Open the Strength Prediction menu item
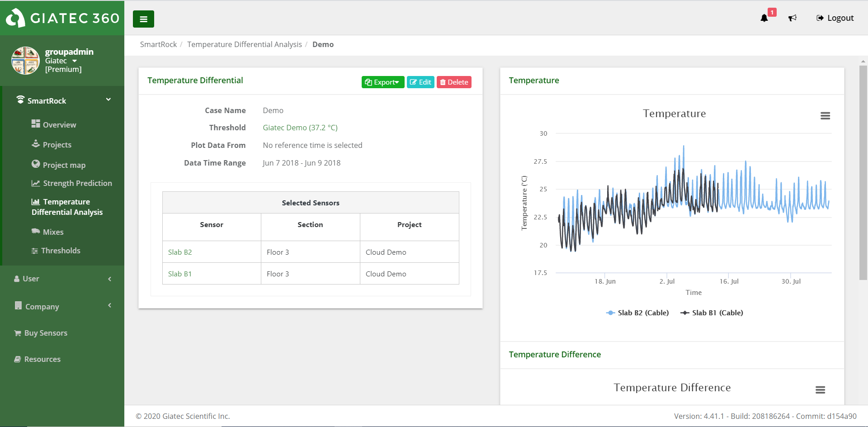 click(77, 183)
